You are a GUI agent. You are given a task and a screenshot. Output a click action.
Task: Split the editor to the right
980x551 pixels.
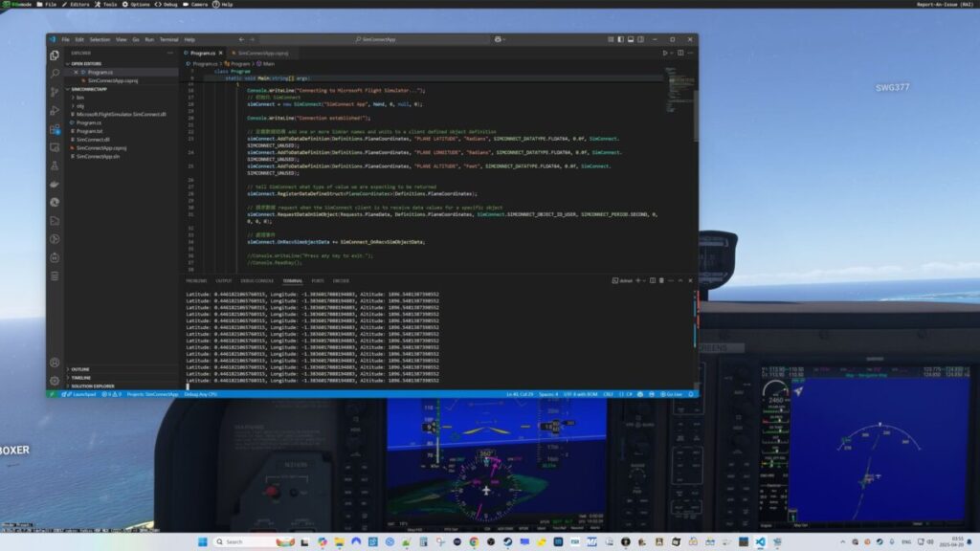680,54
